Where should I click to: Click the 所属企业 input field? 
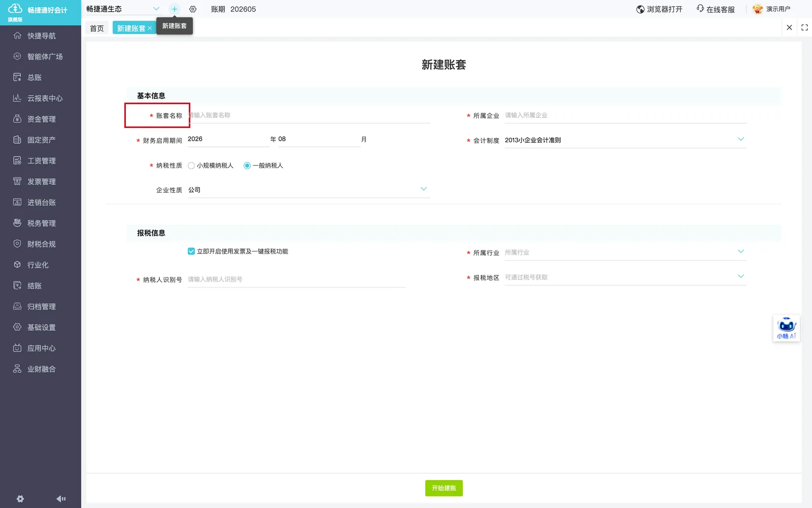(625, 115)
